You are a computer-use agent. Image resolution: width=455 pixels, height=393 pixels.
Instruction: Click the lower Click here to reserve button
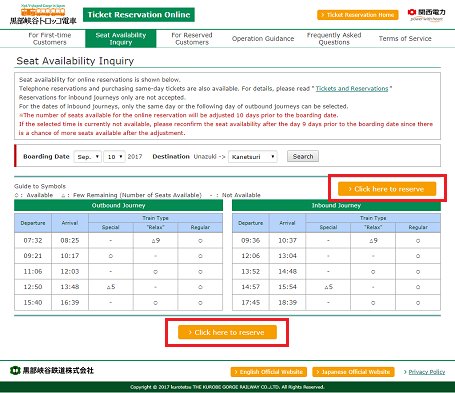click(227, 332)
